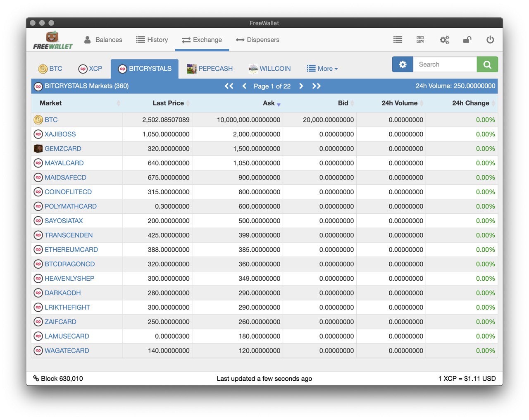Image resolution: width=529 pixels, height=420 pixels.
Task: Open the History menu item
Action: click(152, 40)
